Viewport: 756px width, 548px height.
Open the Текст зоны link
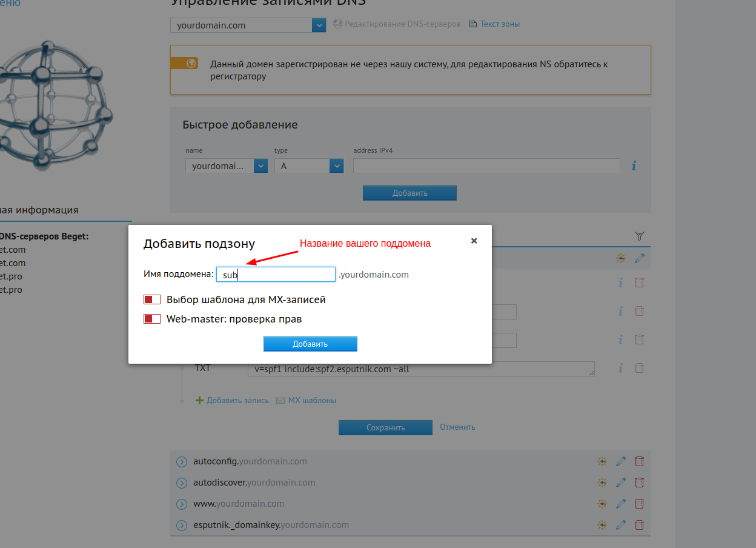[500, 24]
